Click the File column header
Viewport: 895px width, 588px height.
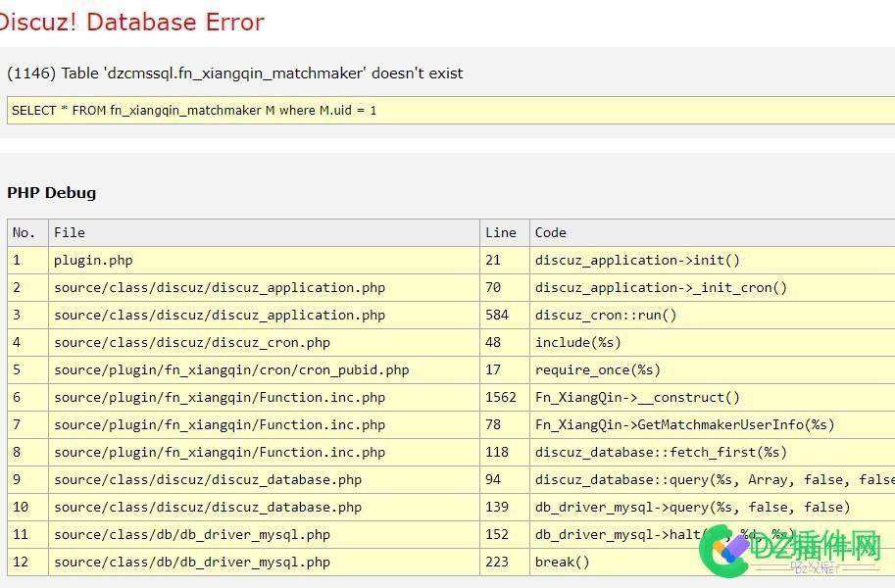click(70, 233)
